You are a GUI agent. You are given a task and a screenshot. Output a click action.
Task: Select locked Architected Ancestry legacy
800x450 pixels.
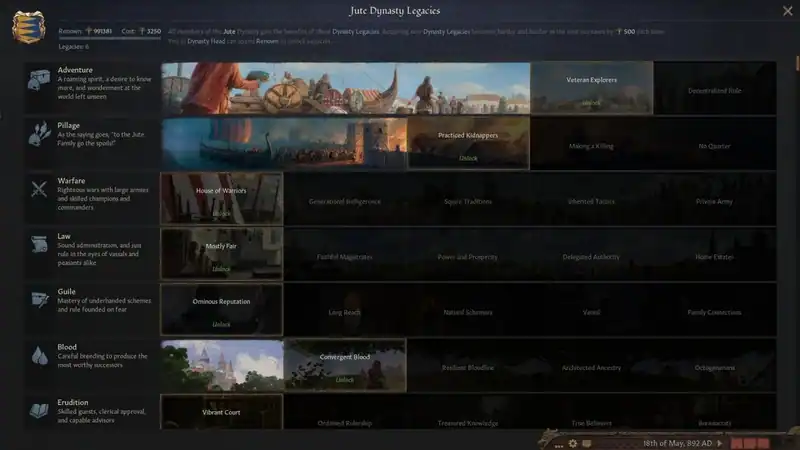(x=591, y=367)
